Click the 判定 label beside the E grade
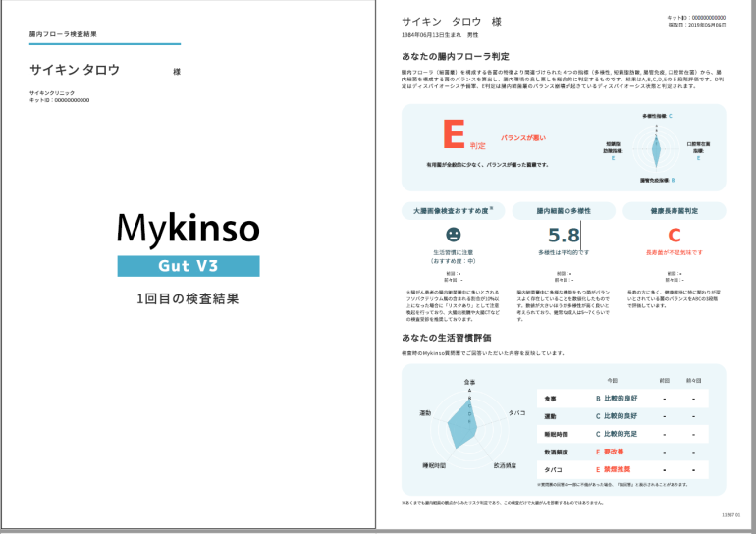The height and width of the screenshot is (534, 756). click(478, 145)
